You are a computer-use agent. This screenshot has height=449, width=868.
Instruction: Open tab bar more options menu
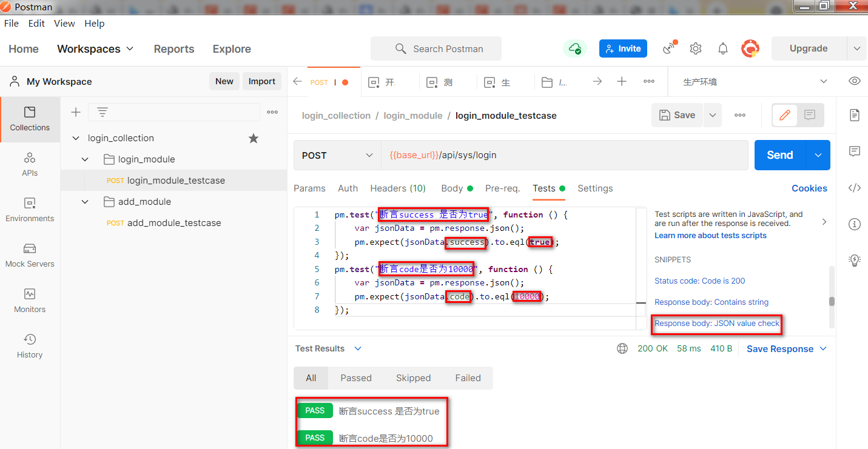[x=649, y=81]
